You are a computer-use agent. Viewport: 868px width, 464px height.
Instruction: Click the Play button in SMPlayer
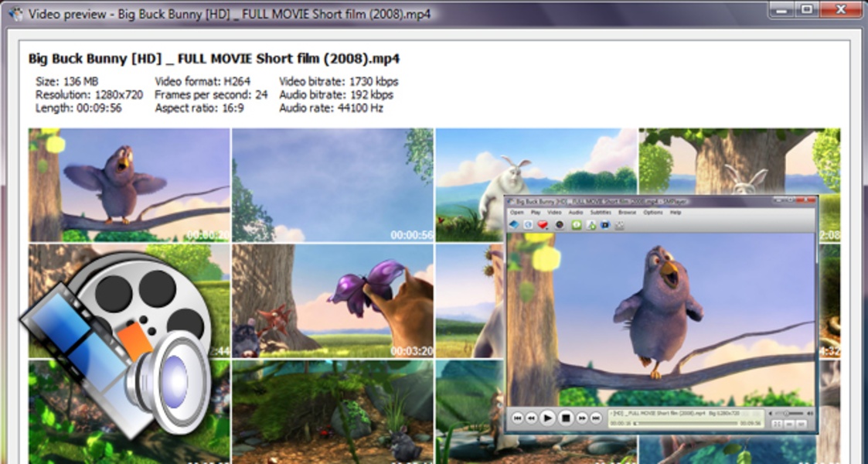point(547,418)
